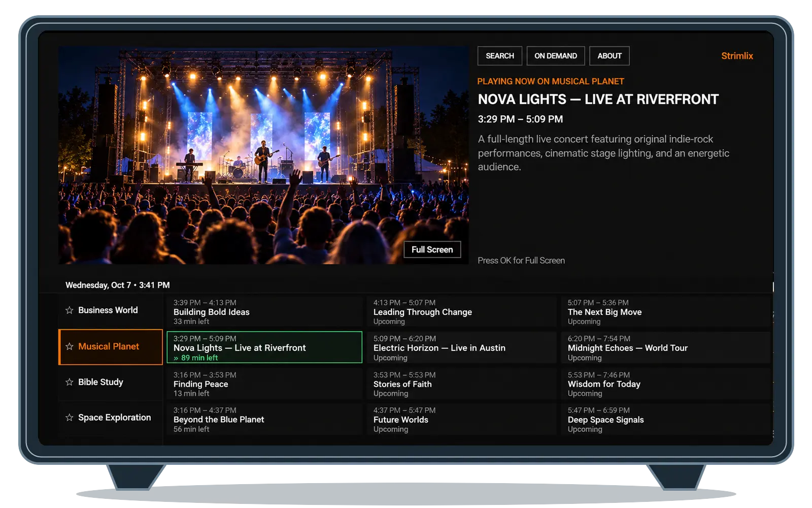Open the ABOUT page
Image resolution: width=812 pixels, height=508 pixels.
pos(610,56)
